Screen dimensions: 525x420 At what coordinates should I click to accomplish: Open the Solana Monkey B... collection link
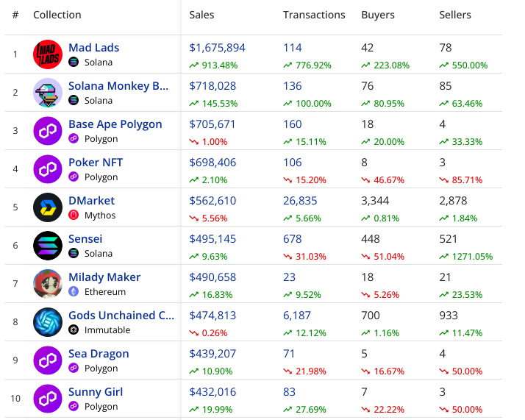118,86
